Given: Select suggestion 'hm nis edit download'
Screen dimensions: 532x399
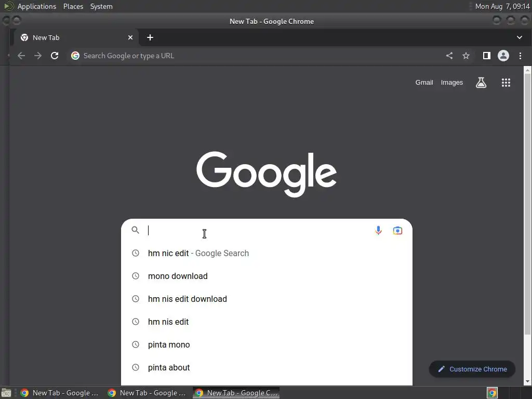Looking at the screenshot, I should [x=267, y=299].
